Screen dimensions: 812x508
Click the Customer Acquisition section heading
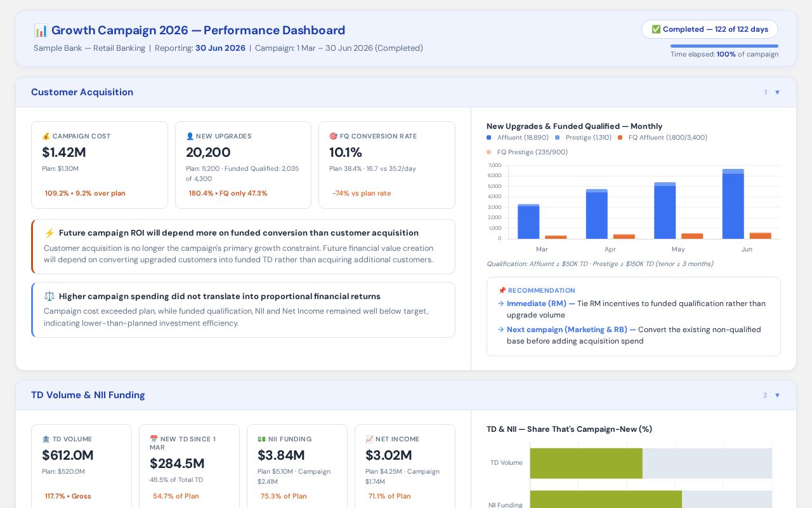pyautogui.click(x=82, y=92)
